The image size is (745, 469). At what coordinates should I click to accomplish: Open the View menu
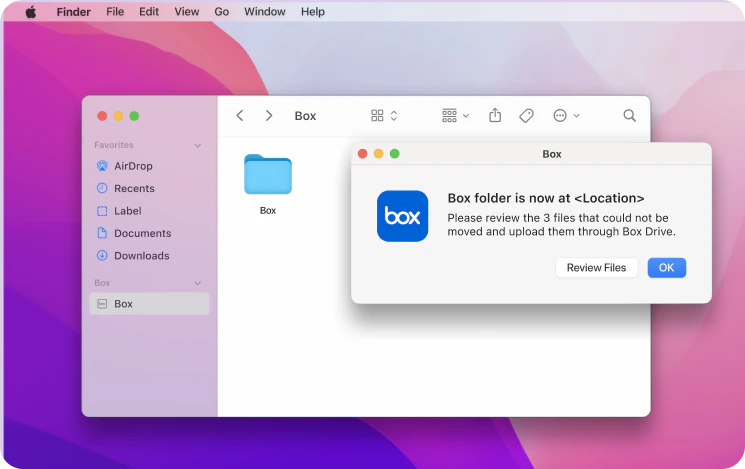point(186,12)
